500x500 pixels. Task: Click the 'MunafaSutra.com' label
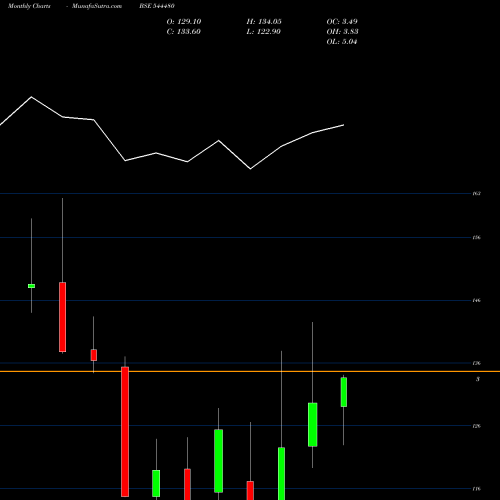97,6
